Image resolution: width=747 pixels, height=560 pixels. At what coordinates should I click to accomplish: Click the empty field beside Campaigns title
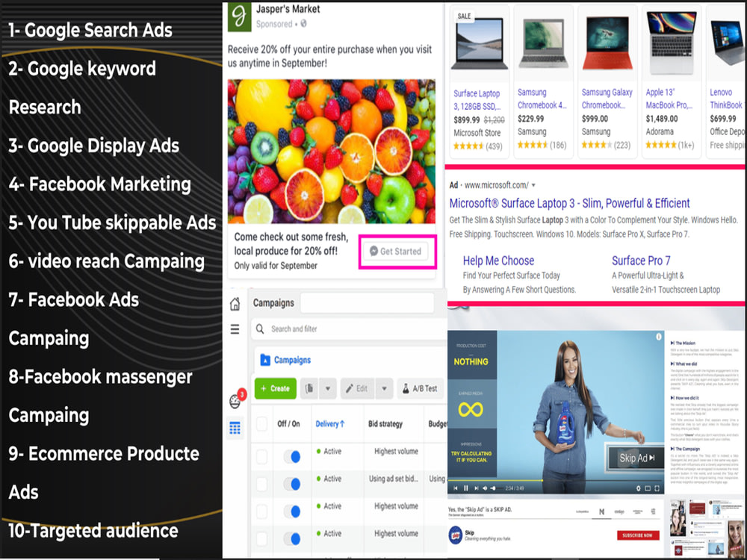coord(368,303)
